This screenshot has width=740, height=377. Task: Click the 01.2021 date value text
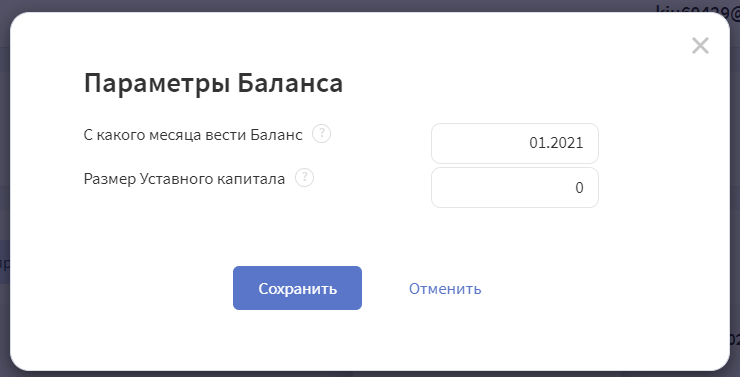point(556,143)
